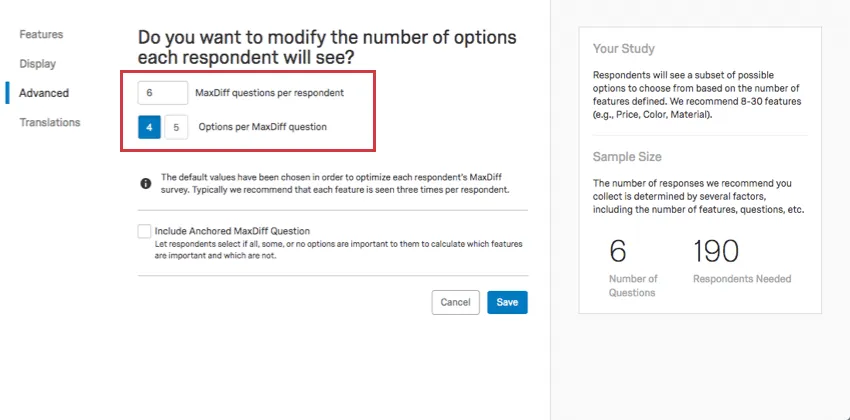Click the Options per MaxDiff question label
Screen dimensions: 850x420
tap(262, 127)
